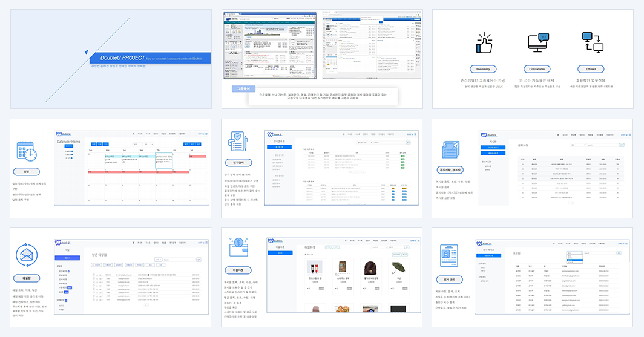This screenshot has width=644, height=337.
Task: Click the pinned notice board icon
Action: point(450,150)
